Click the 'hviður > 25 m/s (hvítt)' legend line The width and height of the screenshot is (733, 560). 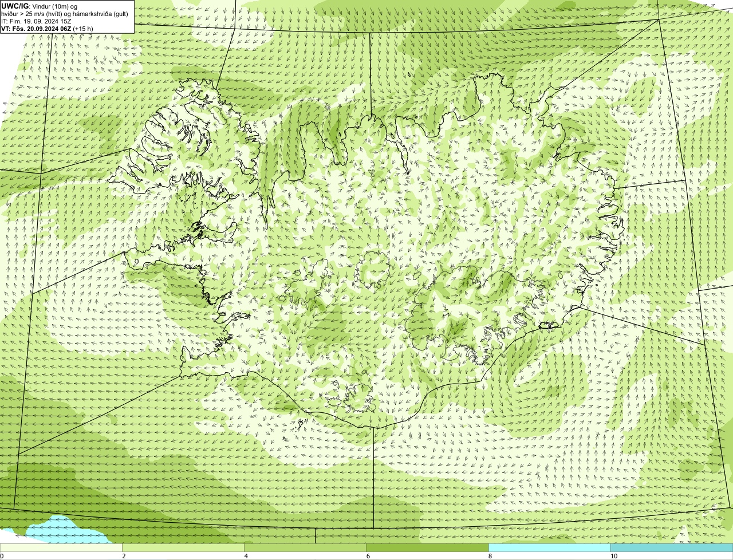click(65, 14)
